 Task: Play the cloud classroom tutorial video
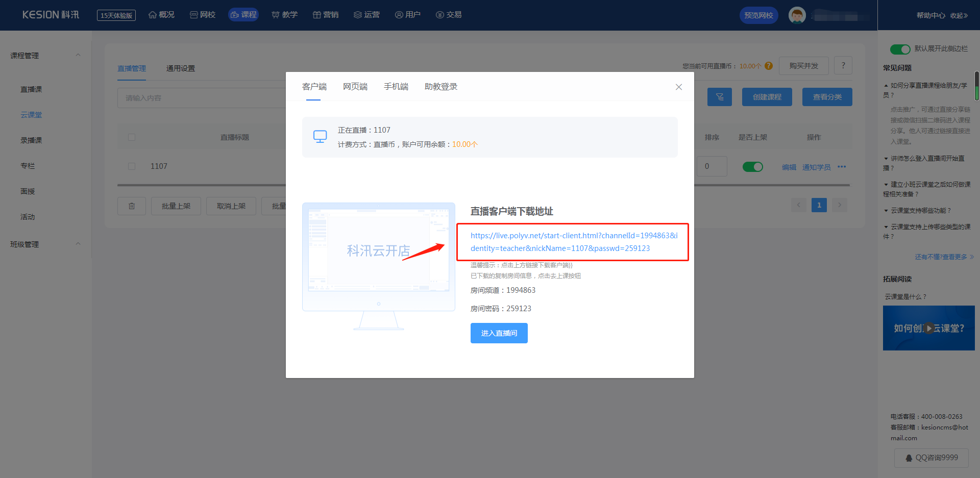pos(928,328)
